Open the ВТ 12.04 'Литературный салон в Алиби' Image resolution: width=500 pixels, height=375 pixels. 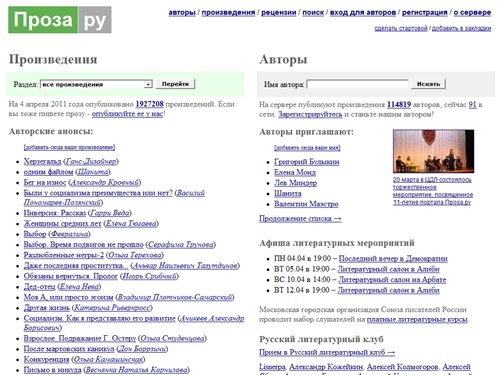coord(388,290)
